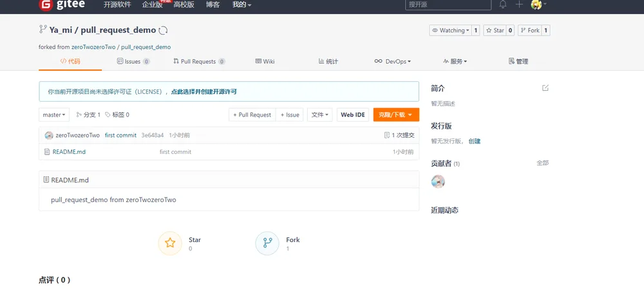Click 创建 release link
The width and height of the screenshot is (644, 289).
(x=475, y=141)
